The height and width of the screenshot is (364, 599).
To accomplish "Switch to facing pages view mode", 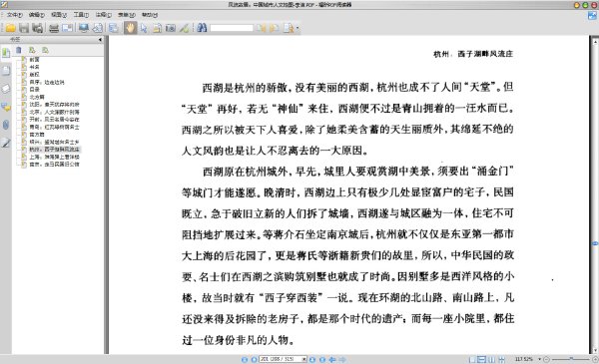I will click(491, 359).
